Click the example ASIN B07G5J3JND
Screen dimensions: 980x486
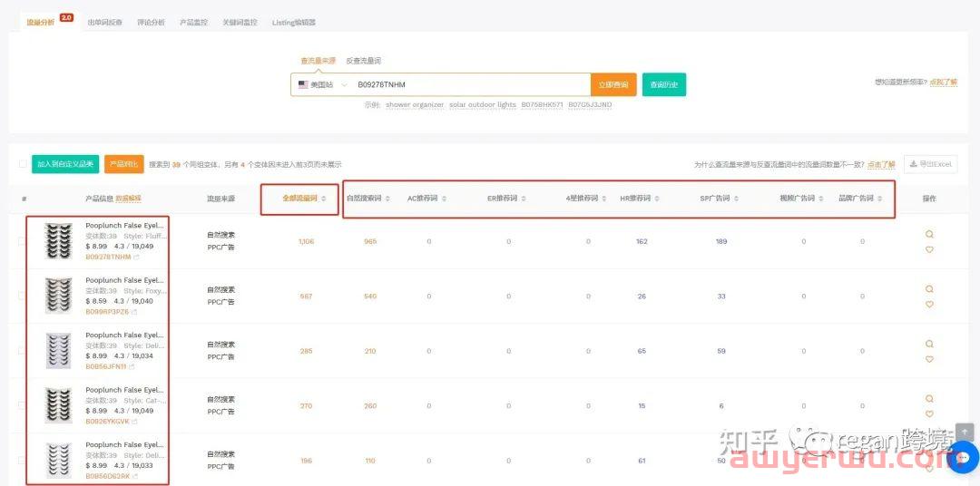pos(590,105)
